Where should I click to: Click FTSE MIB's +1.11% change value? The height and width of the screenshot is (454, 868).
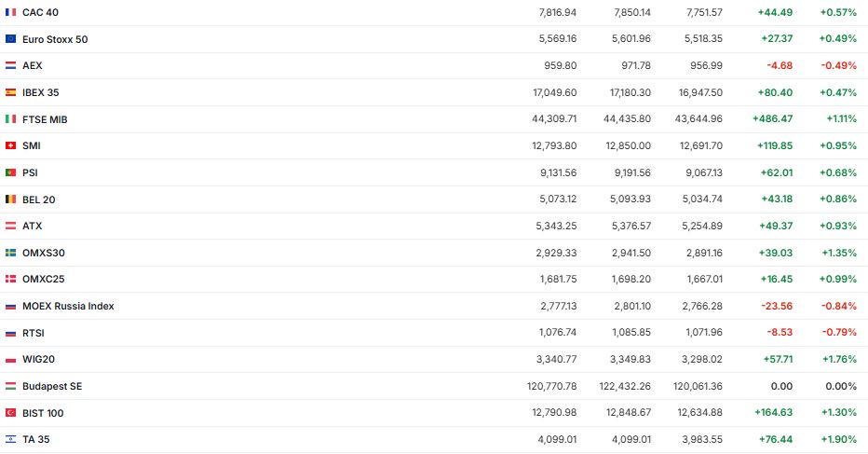click(841, 119)
